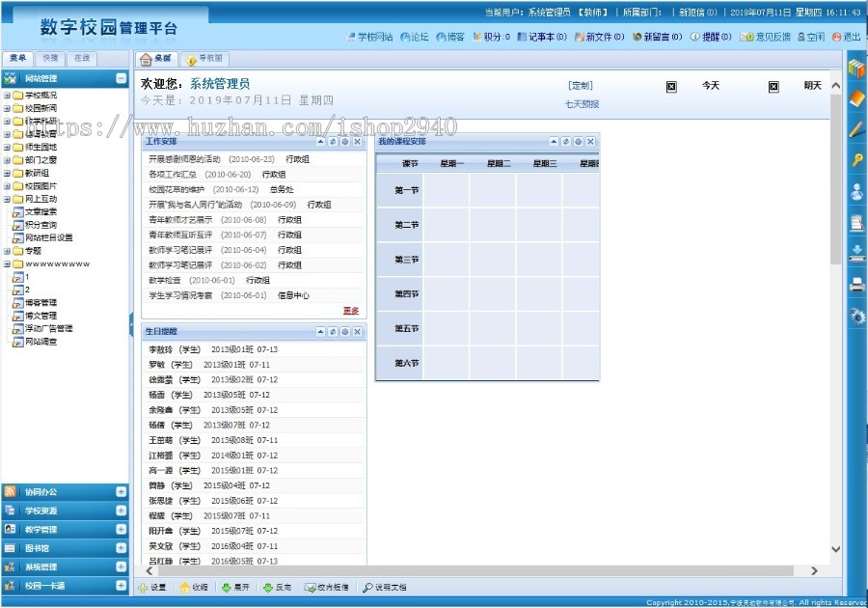The width and height of the screenshot is (868, 608).
Task: Open the 论坛 (forum) from top toolbar
Action: click(x=415, y=37)
